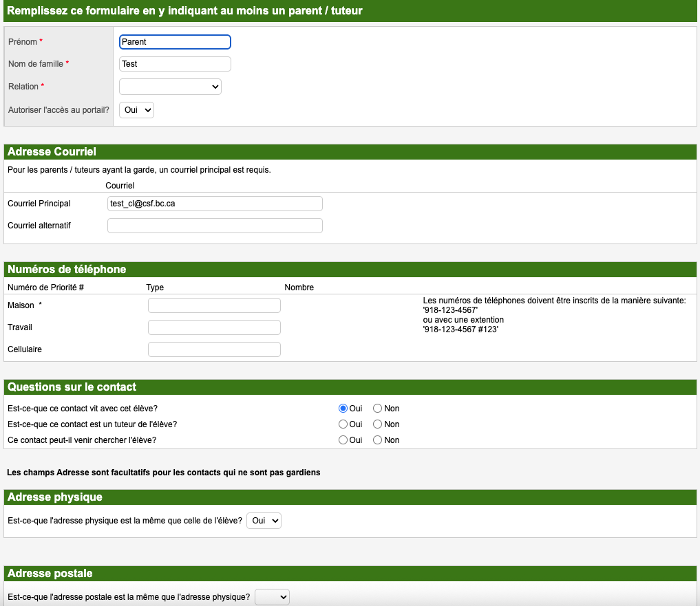Click the Travail phone number field
The width and height of the screenshot is (700, 606).
tap(214, 327)
